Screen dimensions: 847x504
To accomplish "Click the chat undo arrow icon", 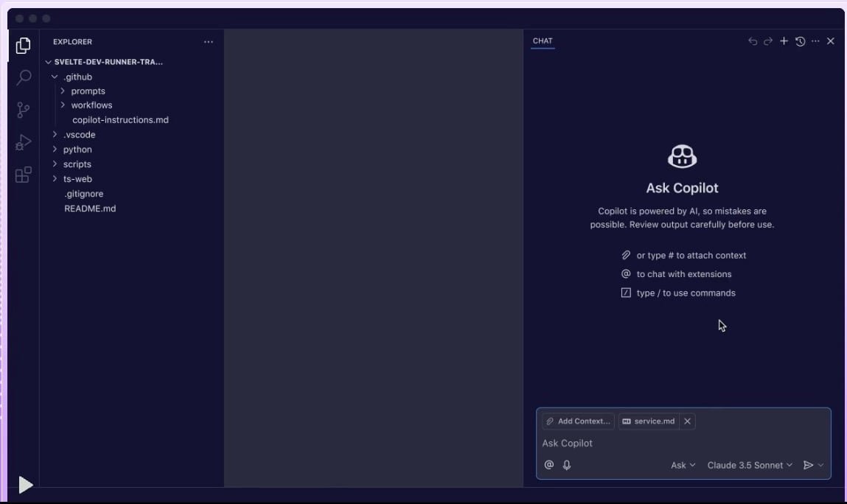I will (753, 41).
